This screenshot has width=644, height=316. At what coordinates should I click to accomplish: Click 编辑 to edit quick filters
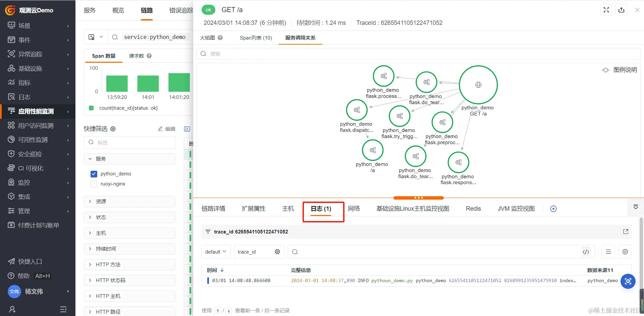click(167, 129)
